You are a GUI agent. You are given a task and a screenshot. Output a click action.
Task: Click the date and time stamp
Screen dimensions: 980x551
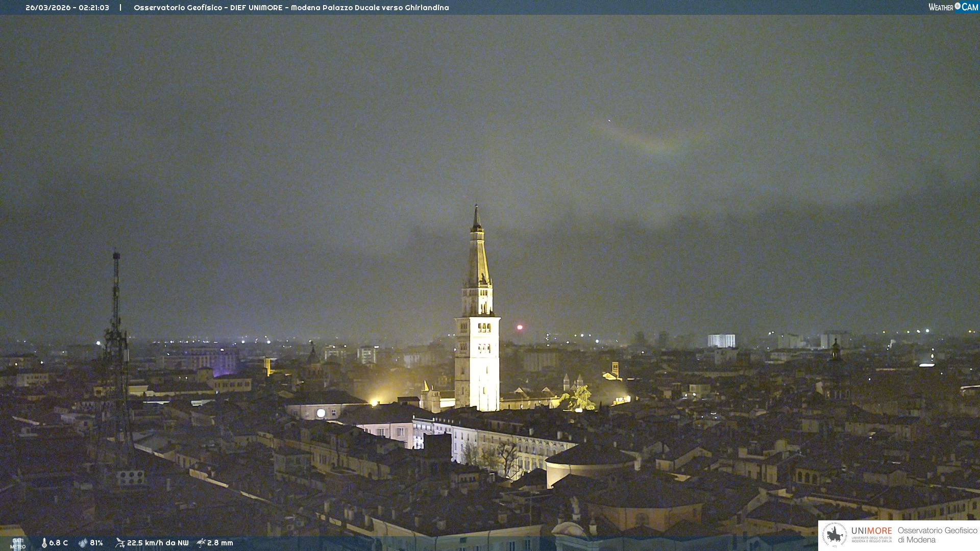pos(67,8)
